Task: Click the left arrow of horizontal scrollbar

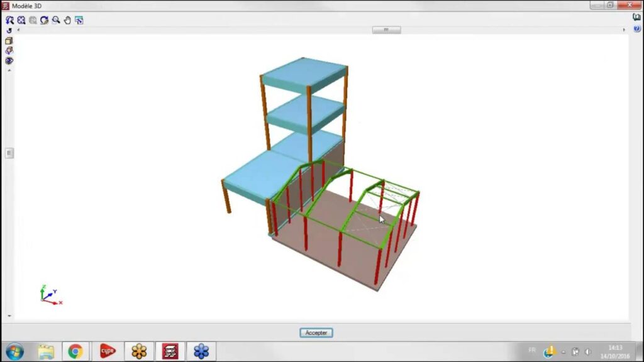Action: coord(18,30)
